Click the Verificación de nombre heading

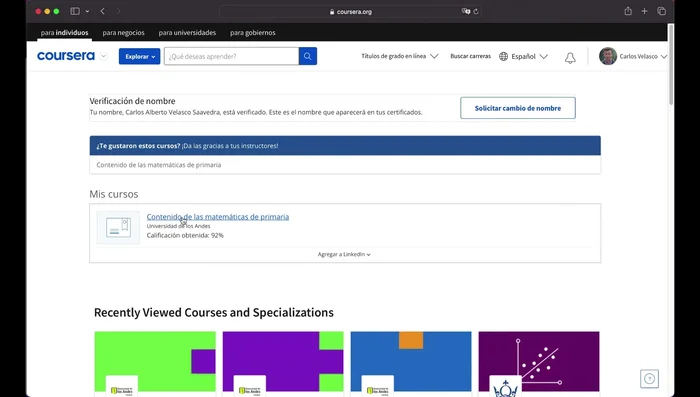coord(132,101)
